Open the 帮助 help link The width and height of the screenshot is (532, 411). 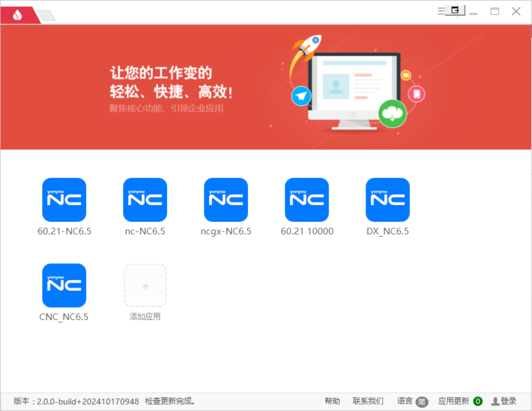[332, 401]
